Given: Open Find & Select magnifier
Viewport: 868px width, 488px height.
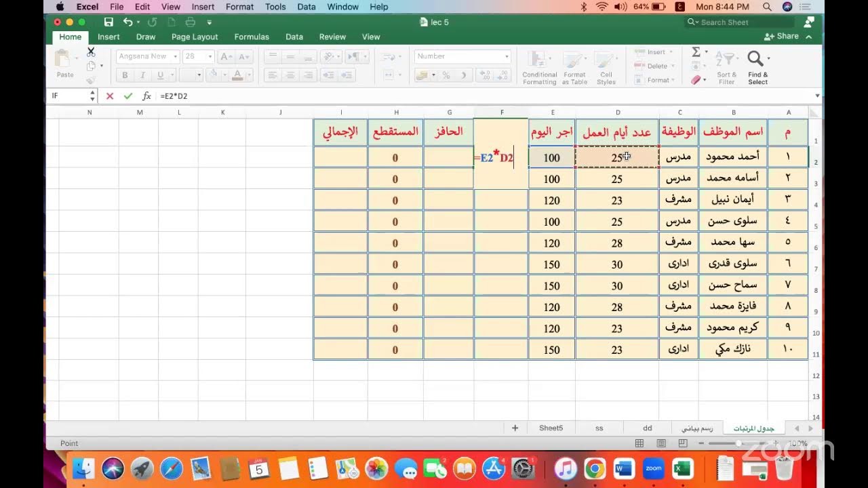Looking at the screenshot, I should [x=757, y=68].
